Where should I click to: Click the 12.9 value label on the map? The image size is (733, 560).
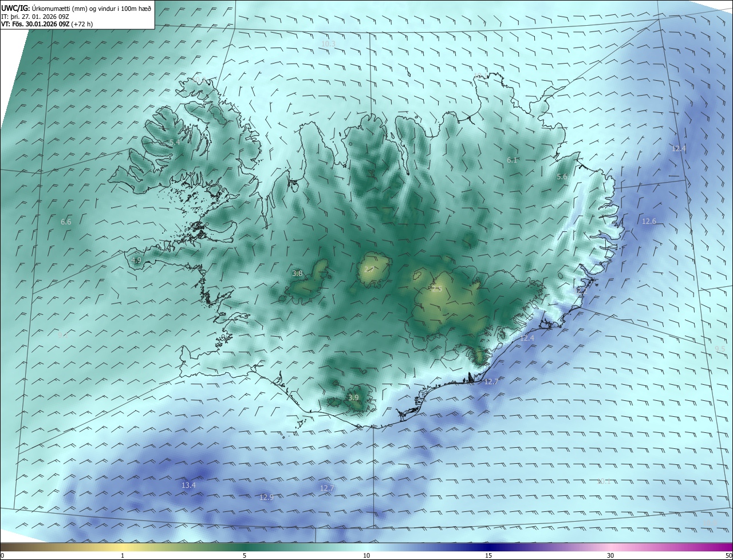(266, 497)
